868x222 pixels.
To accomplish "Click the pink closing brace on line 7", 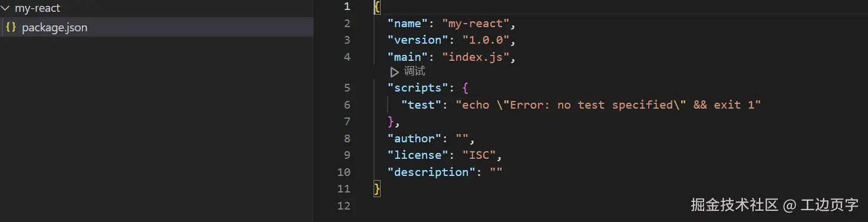I will (x=390, y=122).
